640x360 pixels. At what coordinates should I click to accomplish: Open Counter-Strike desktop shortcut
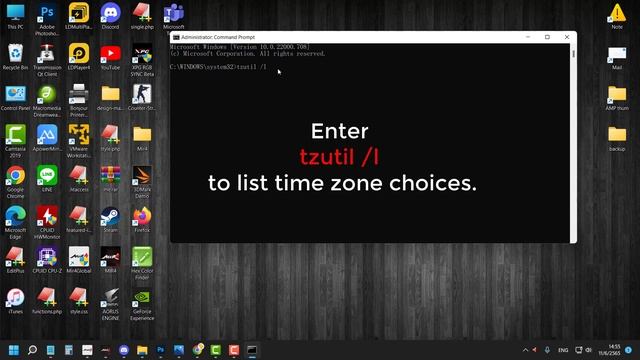142,98
